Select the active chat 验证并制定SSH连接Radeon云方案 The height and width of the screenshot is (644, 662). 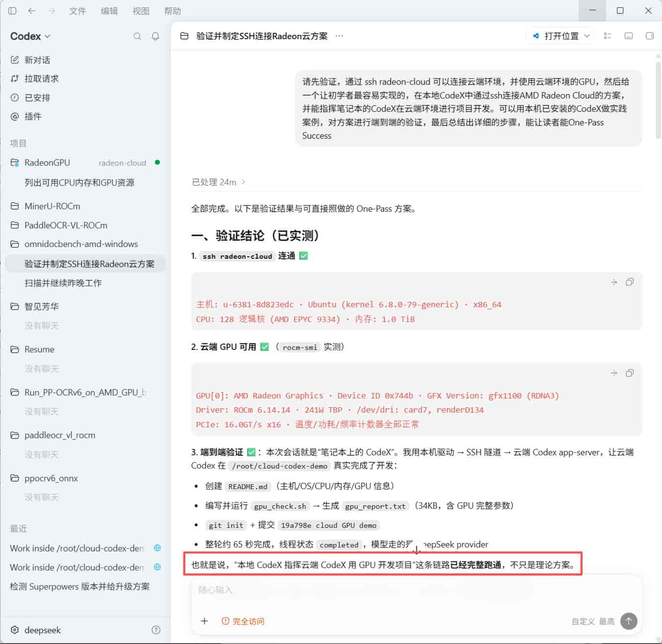(85, 264)
